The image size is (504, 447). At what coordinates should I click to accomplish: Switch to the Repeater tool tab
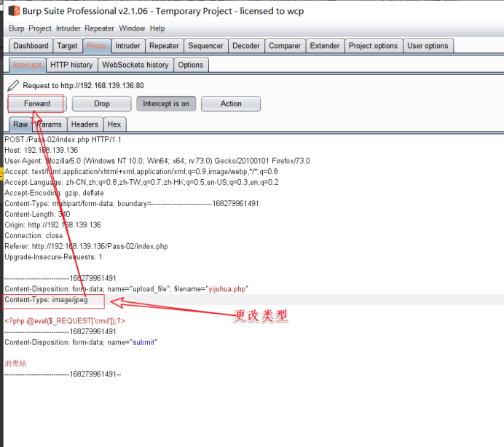pos(164,46)
